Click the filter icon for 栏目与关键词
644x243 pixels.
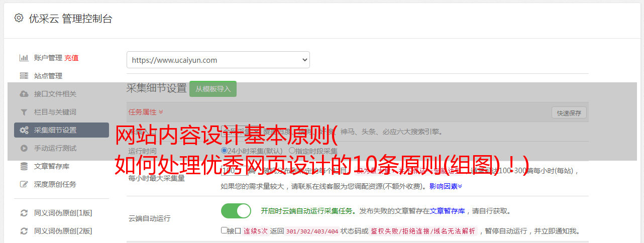[24, 112]
